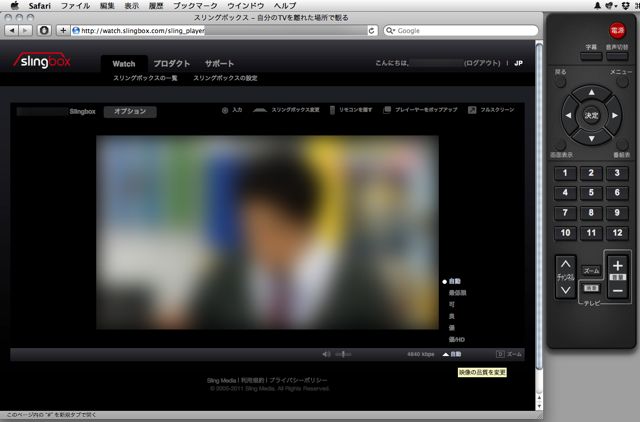Select remote number key 3
Screen dimensions: 640x422
tap(617, 173)
